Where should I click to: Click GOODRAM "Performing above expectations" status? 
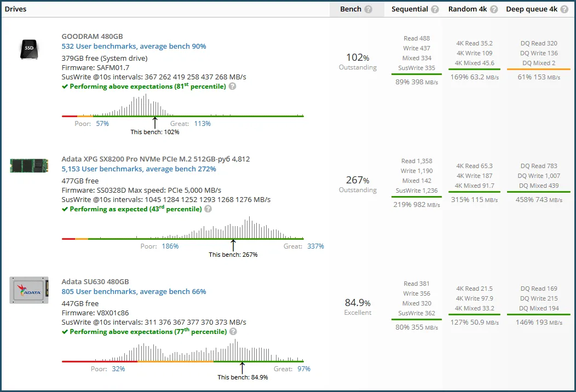click(x=144, y=87)
